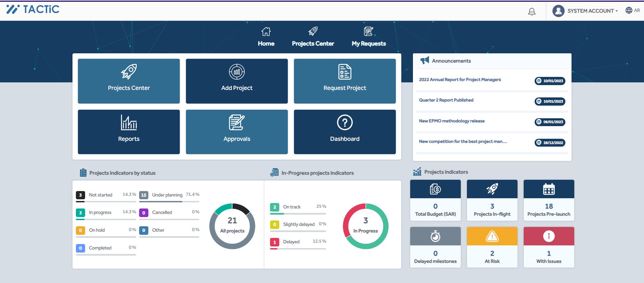Select the Under planning count badge

coord(144,195)
